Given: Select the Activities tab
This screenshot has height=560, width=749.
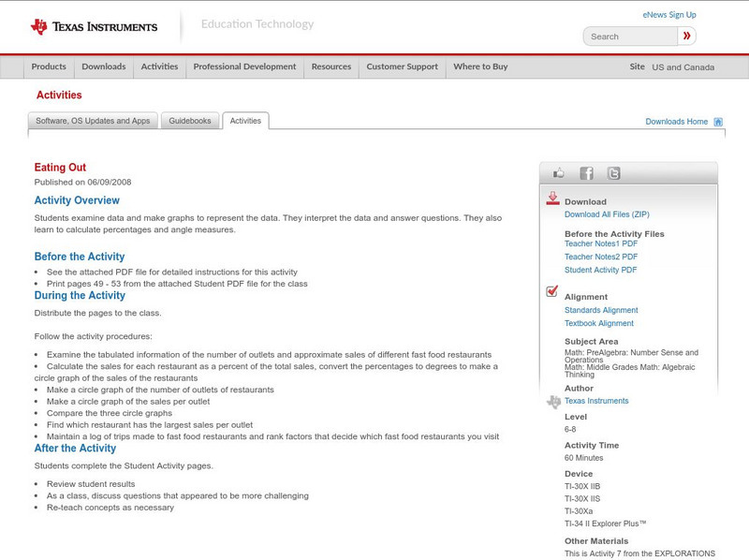Looking at the screenshot, I should 245,121.
